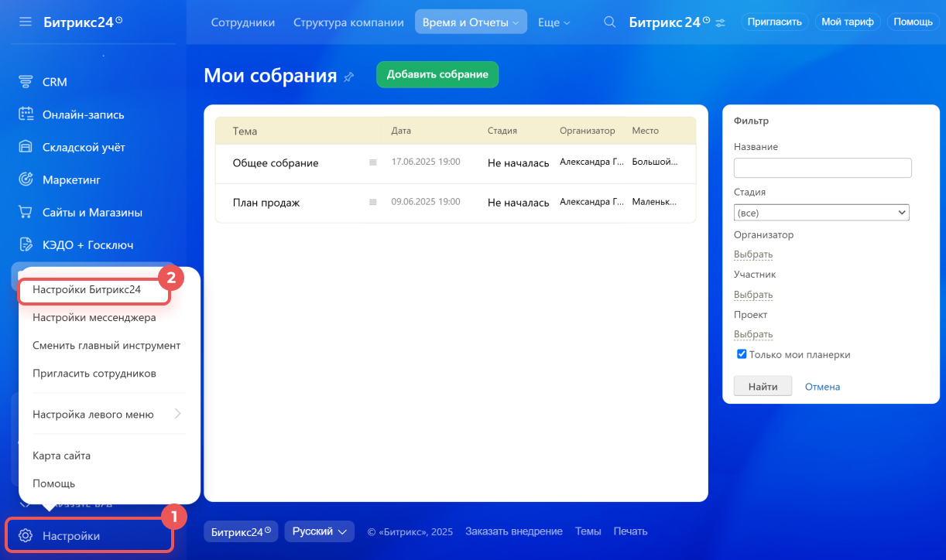
Task: Click the Складской учёт icon
Action: [26, 147]
